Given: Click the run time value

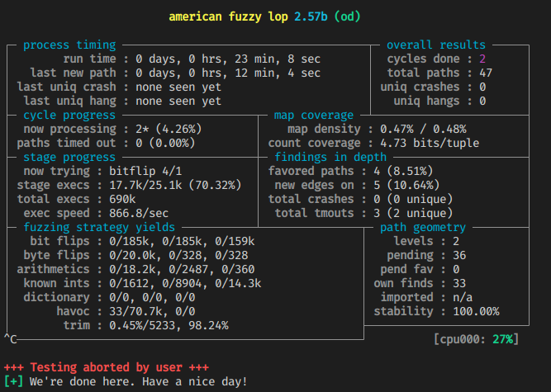Looking at the screenshot, I should click(227, 59).
